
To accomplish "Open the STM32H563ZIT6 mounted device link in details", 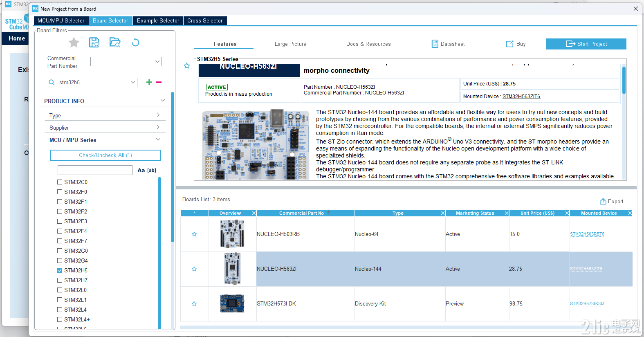I will click(x=521, y=97).
